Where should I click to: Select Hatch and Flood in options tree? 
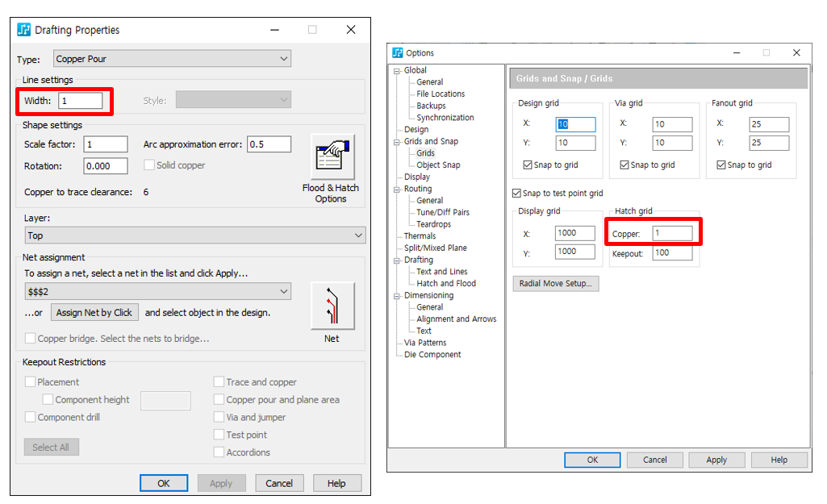pyautogui.click(x=445, y=284)
